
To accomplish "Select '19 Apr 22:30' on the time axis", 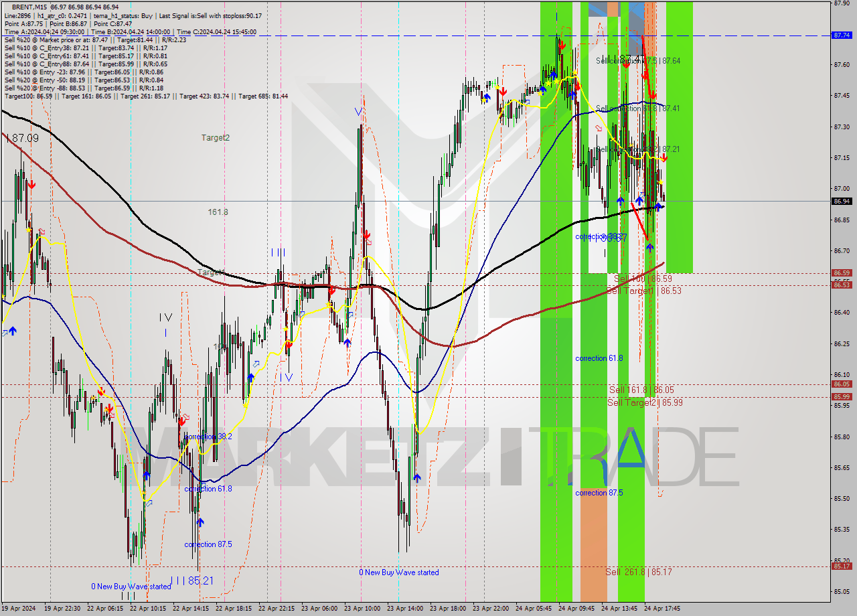I will point(63,609).
